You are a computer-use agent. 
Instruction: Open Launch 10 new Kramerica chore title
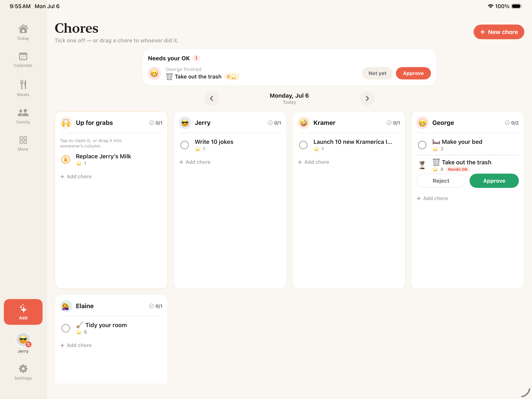point(353,142)
